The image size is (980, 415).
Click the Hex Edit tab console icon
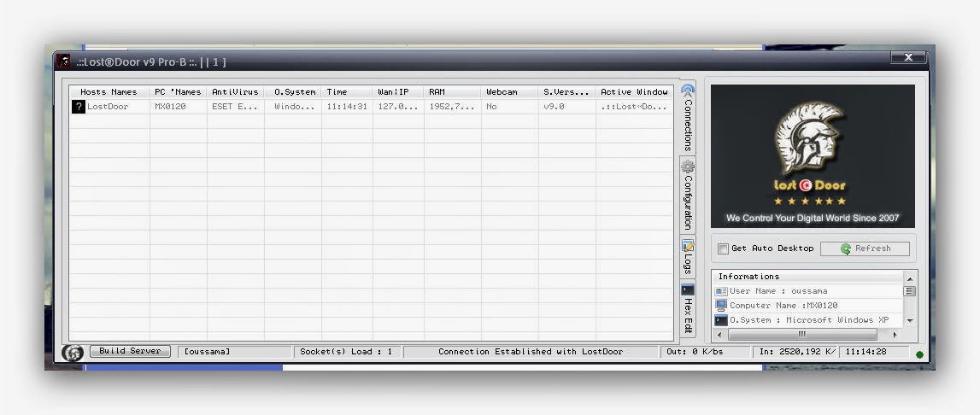tap(688, 290)
